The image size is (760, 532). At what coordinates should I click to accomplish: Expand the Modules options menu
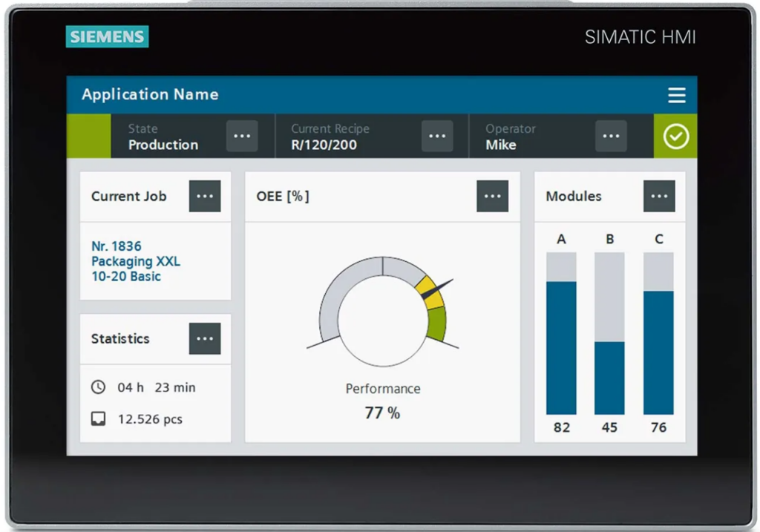coord(659,196)
